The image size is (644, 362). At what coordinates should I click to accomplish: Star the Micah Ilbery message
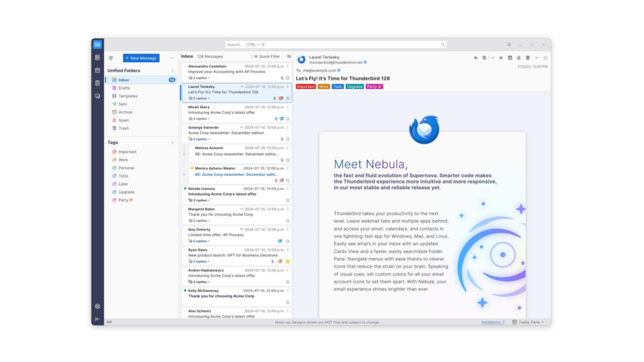[288, 119]
